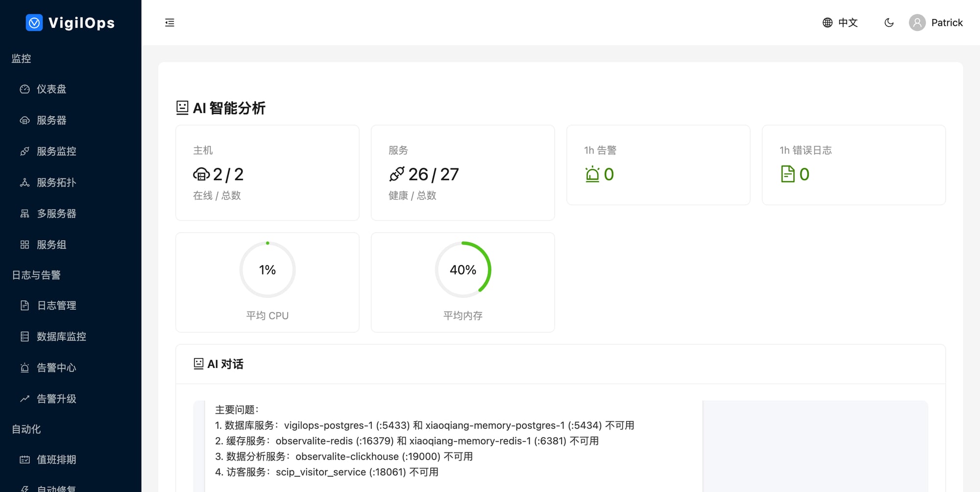This screenshot has height=492, width=980.
Task: Click the observalite-redis cache issue line
Action: 407,441
